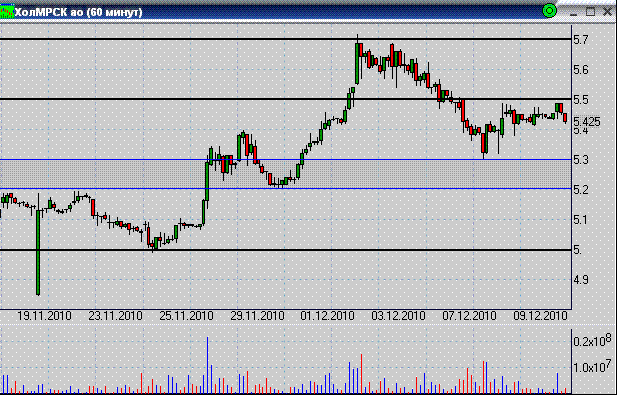617x395 pixels.
Task: Click the window title ХолМРСК ао (60 минут)
Action: (x=78, y=12)
